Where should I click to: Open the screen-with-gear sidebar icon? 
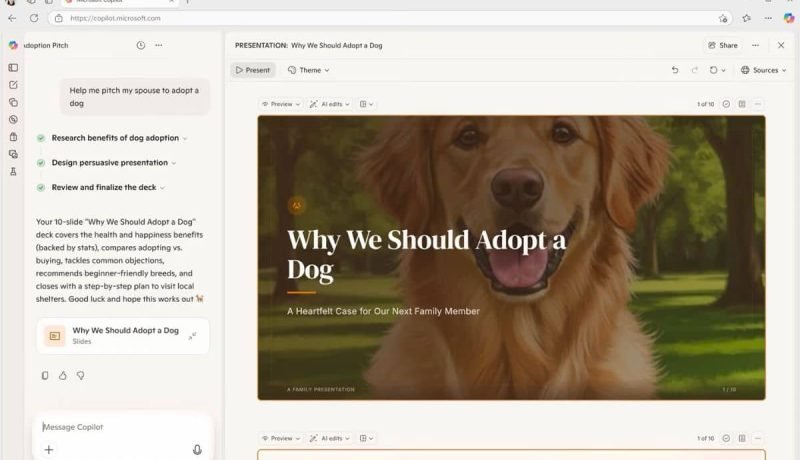coord(13,154)
